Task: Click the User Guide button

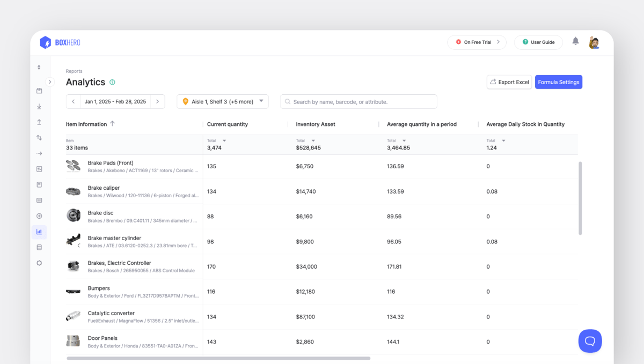Action: click(x=538, y=42)
